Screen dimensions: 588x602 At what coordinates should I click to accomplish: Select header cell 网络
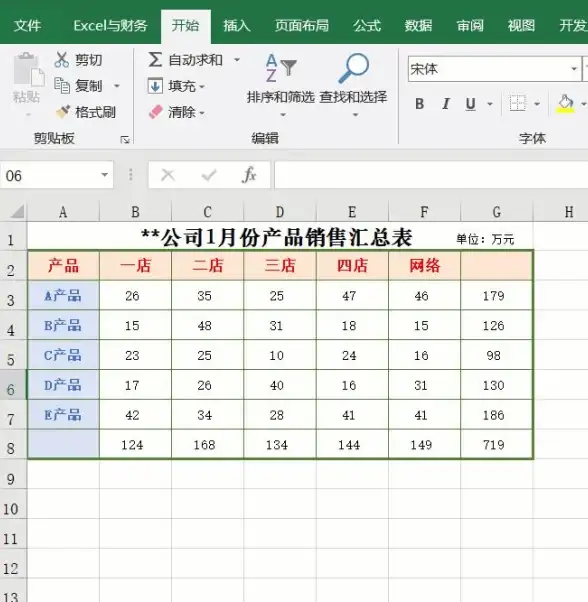[x=424, y=266]
